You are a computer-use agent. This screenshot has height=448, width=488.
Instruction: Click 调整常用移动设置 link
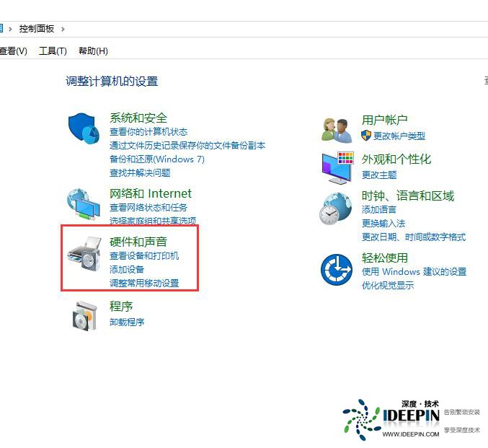coord(144,284)
